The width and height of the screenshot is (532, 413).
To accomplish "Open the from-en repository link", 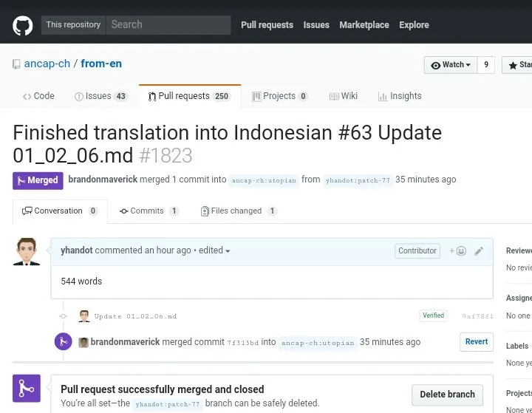I will click(x=101, y=64).
